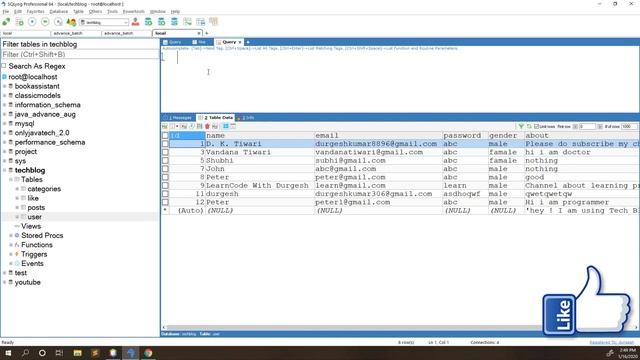The width and height of the screenshot is (640, 360).
Task: Close the active local connection tab
Action: click(199, 33)
